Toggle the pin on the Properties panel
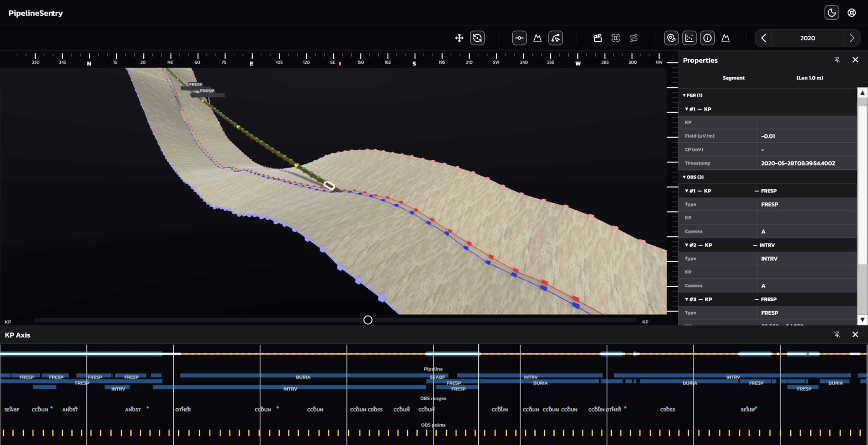This screenshot has width=868, height=445. pyautogui.click(x=837, y=60)
